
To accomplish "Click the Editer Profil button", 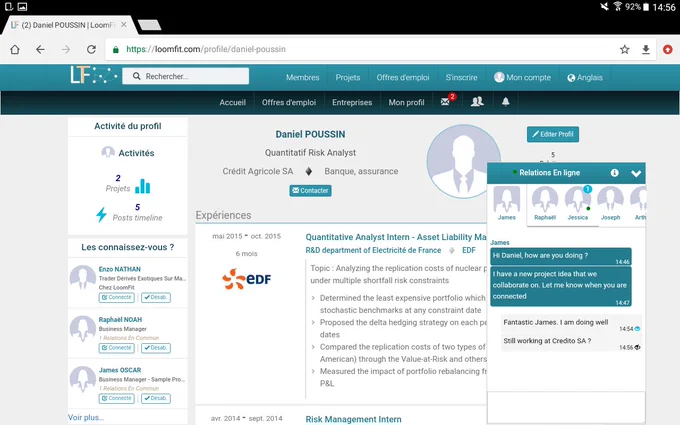I will [553, 134].
